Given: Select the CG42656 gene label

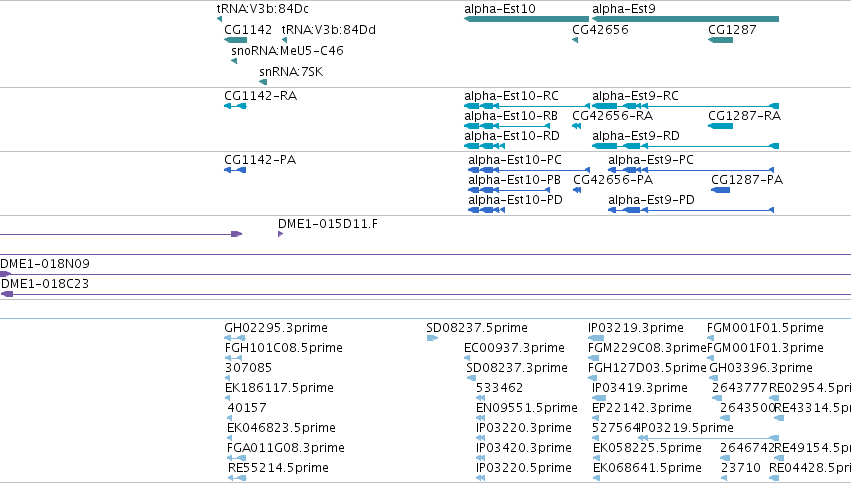Looking at the screenshot, I should click(x=600, y=29).
